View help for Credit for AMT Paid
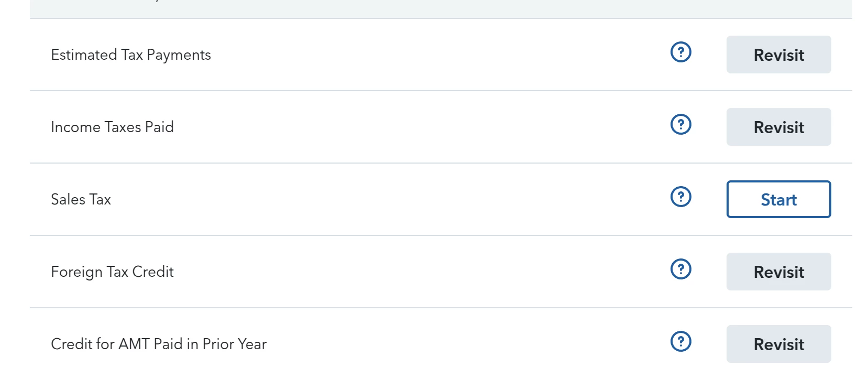This screenshot has width=868, height=378. (681, 342)
